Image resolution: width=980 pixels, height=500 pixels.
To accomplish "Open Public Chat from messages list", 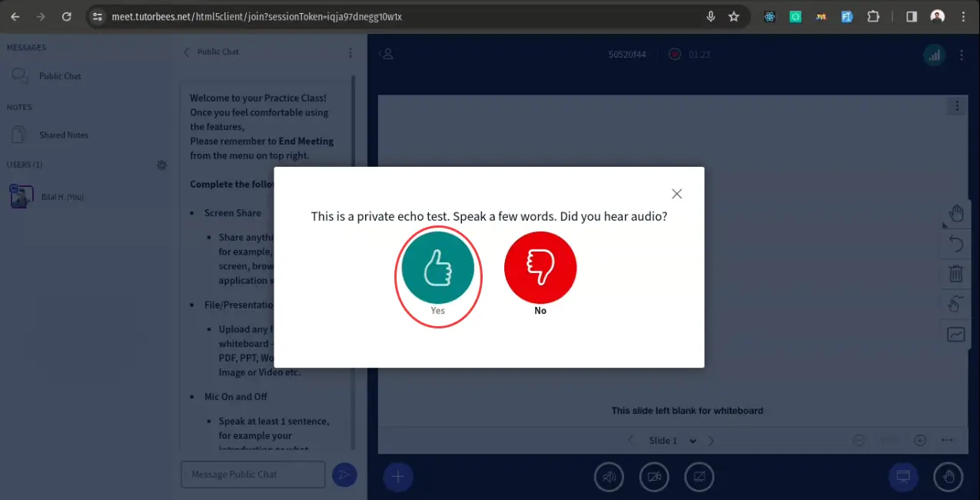I will 60,76.
